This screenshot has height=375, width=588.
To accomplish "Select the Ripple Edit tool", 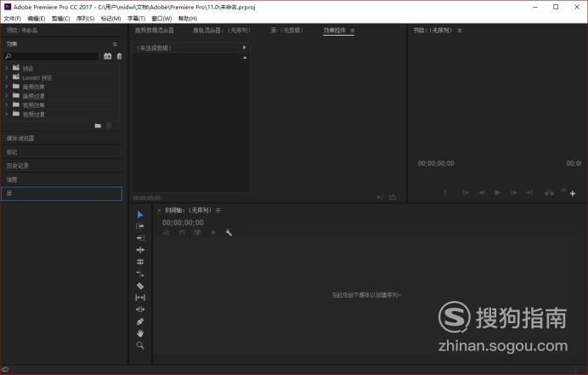I will pos(140,250).
